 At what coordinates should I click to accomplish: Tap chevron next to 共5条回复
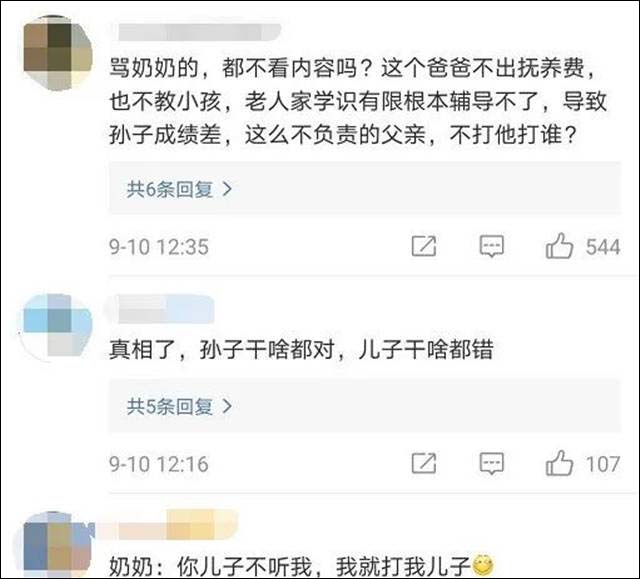227,406
